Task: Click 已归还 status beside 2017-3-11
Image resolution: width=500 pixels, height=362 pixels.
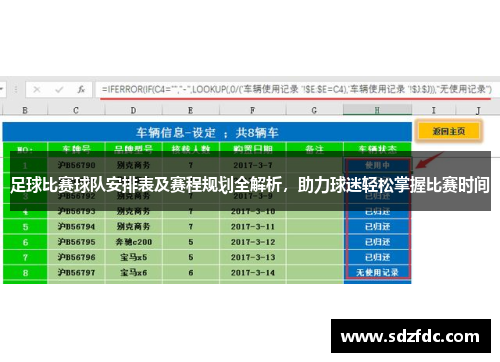Action: 377,227
